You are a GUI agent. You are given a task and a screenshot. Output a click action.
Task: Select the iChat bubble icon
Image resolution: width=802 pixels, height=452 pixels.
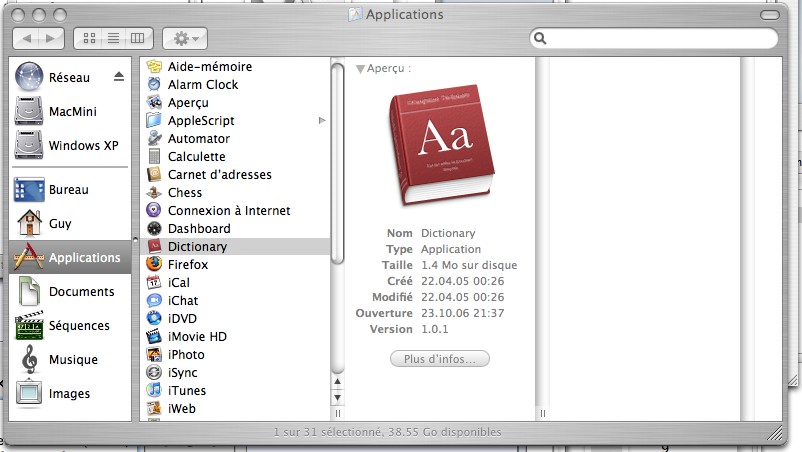coord(154,301)
